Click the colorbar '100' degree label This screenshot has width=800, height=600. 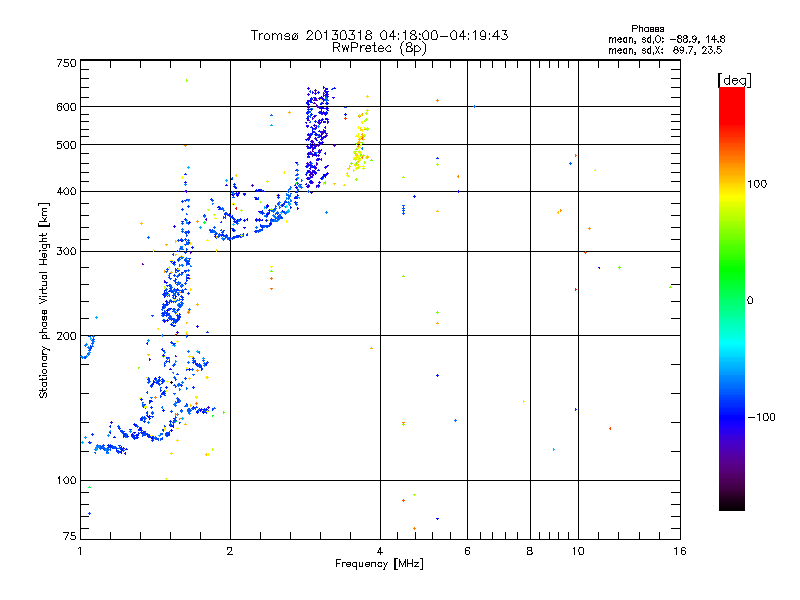click(757, 184)
